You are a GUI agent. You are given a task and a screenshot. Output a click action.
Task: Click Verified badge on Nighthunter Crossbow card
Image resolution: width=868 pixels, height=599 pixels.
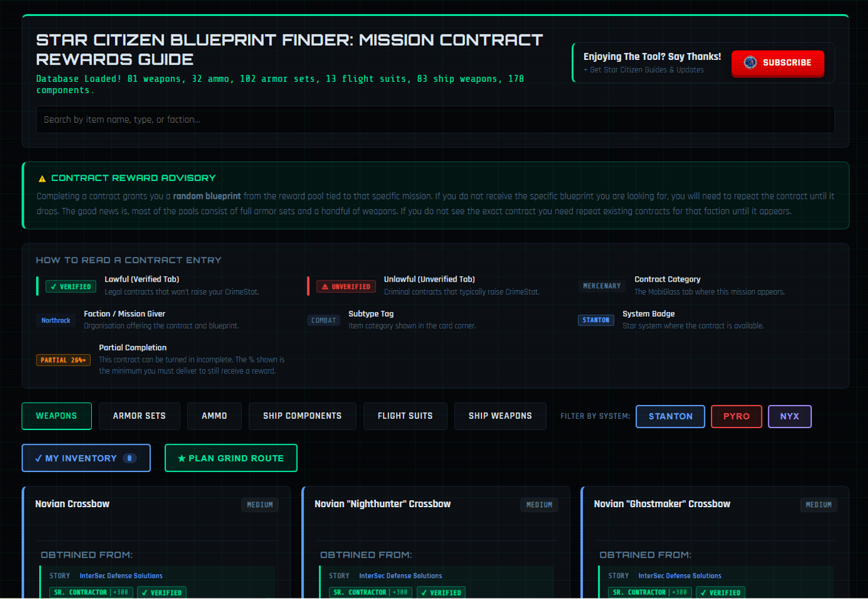(x=441, y=592)
